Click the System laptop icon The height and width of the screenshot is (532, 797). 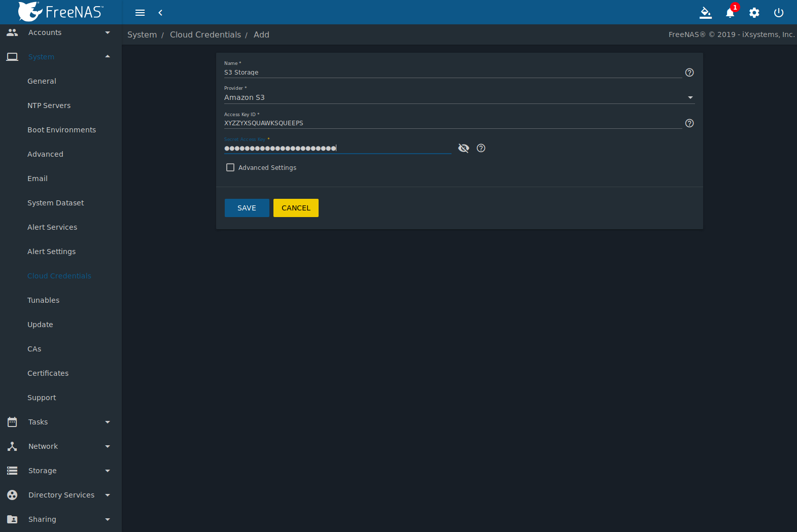12,57
